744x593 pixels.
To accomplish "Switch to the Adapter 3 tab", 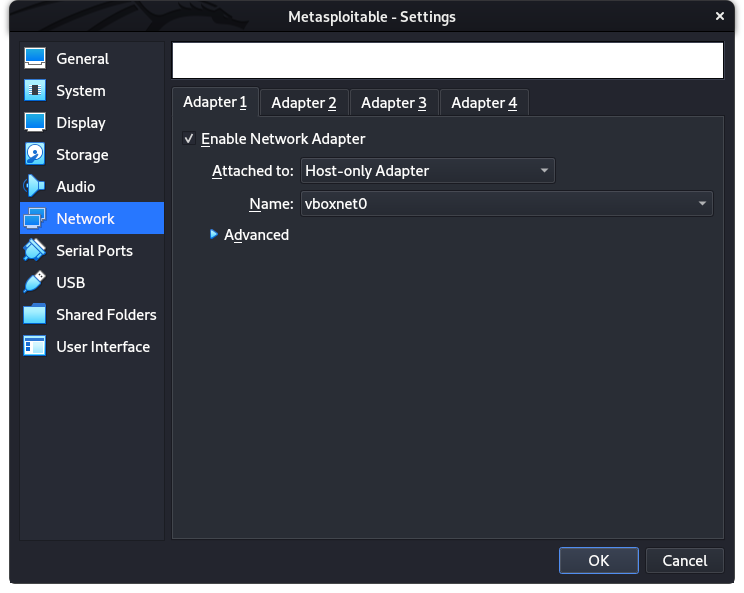I will pyautogui.click(x=394, y=103).
